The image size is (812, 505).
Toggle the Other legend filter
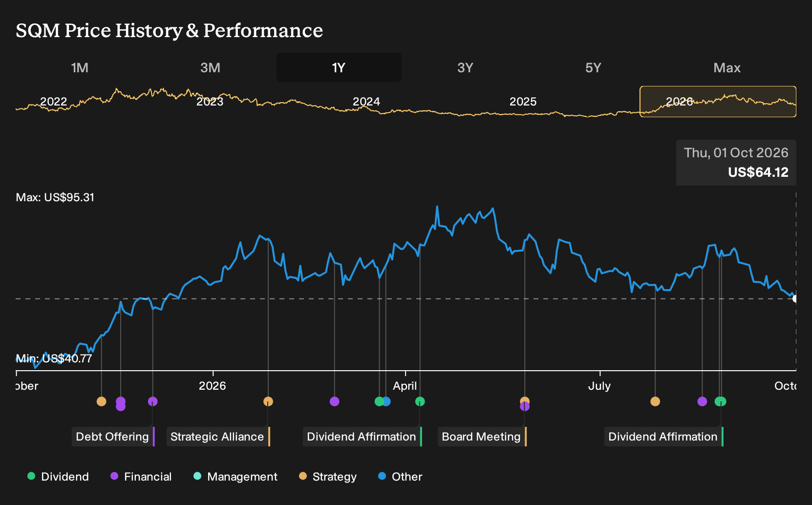[400, 477]
